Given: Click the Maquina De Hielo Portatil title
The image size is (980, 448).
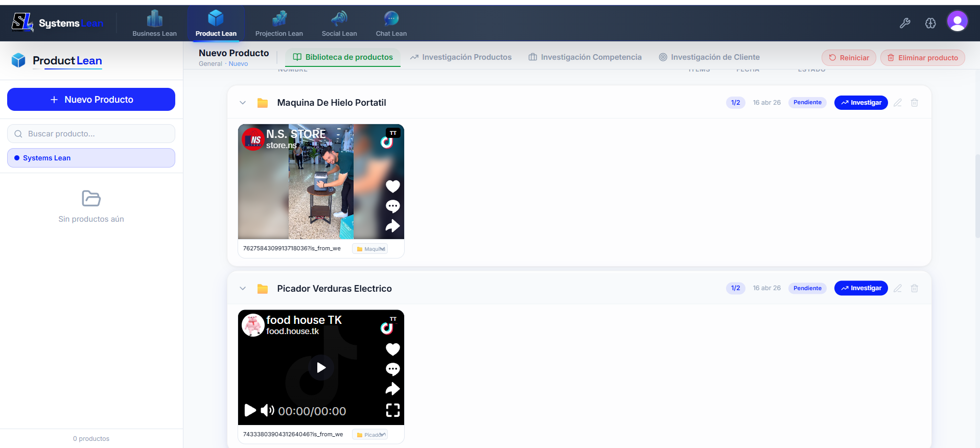Looking at the screenshot, I should click(332, 103).
